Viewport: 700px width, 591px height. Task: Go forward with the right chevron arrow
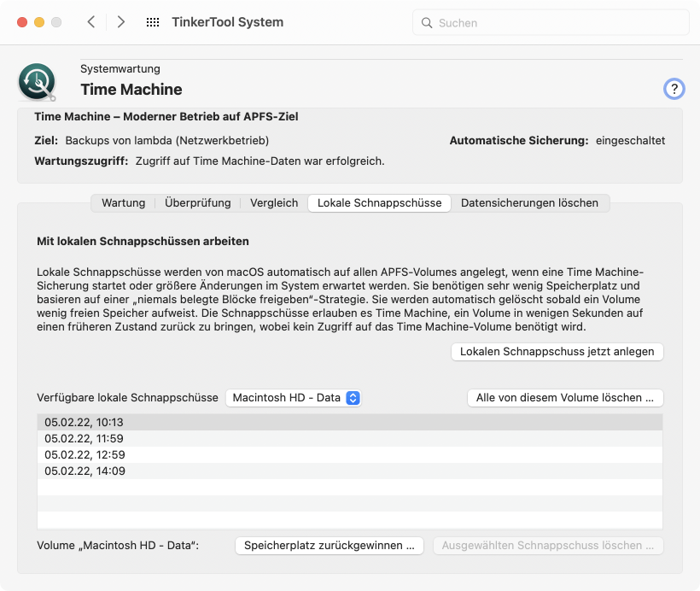[120, 22]
